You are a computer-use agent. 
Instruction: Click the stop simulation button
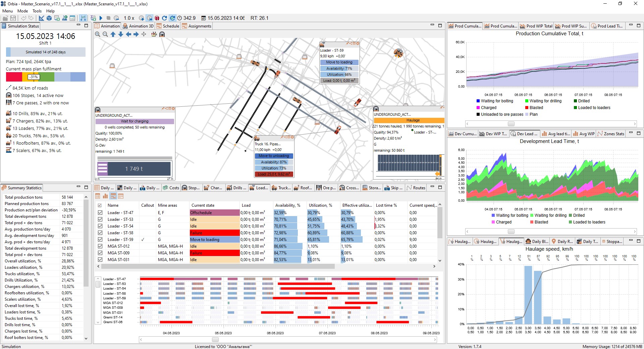[108, 18]
